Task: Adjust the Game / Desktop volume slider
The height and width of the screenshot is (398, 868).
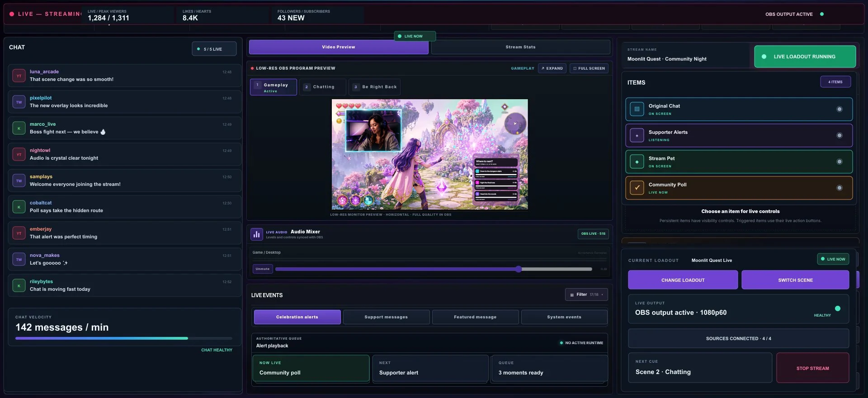Action: click(x=434, y=269)
